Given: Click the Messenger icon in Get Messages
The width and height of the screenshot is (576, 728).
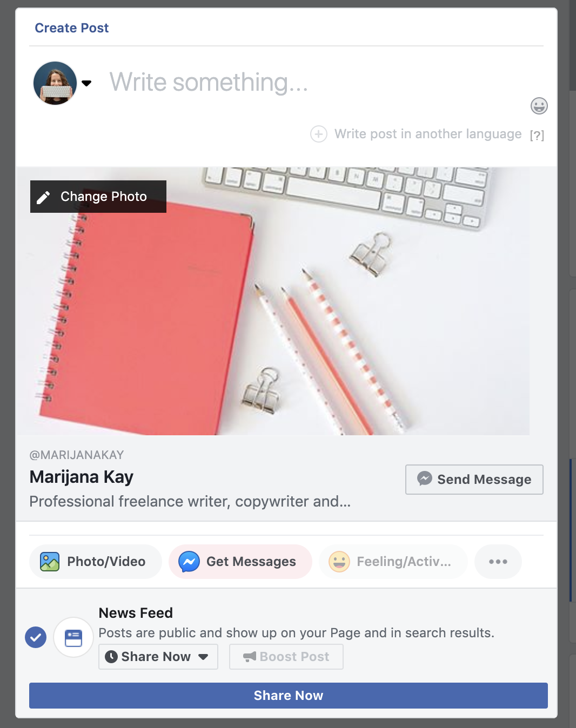Looking at the screenshot, I should (189, 562).
